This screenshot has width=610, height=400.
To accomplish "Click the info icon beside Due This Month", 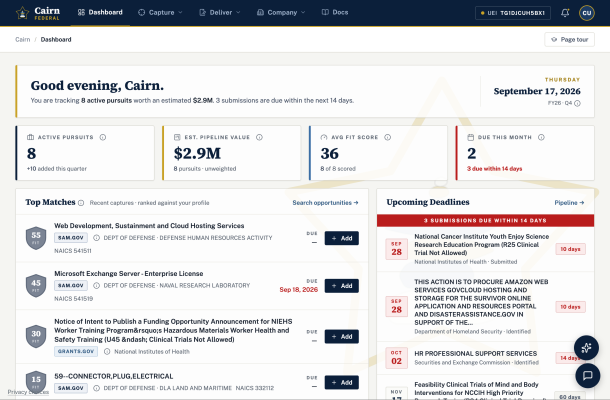I will [x=541, y=137].
